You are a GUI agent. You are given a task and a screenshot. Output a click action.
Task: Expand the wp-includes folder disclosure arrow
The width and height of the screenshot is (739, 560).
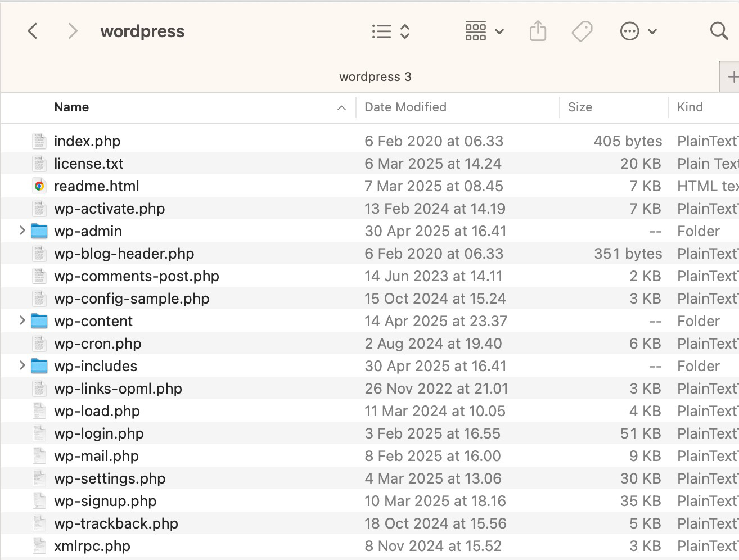[x=22, y=365]
